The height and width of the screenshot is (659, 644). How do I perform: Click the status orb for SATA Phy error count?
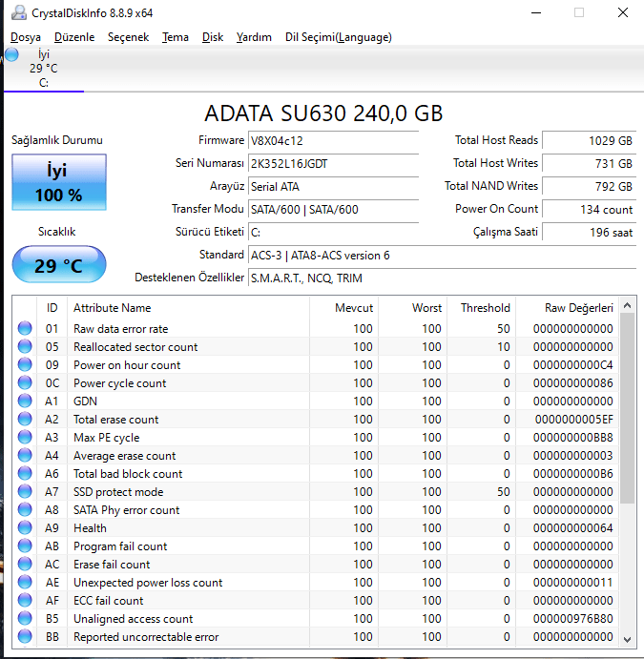(25, 509)
